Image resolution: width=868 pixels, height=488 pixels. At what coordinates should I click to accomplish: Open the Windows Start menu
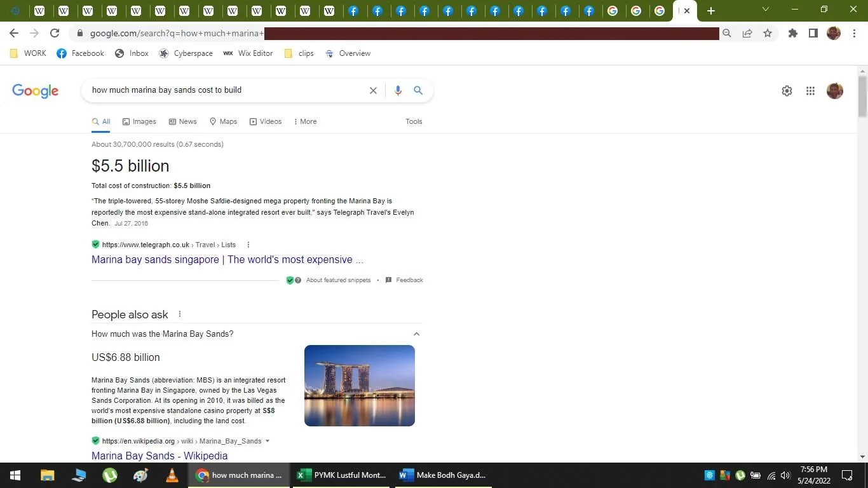[x=15, y=475]
